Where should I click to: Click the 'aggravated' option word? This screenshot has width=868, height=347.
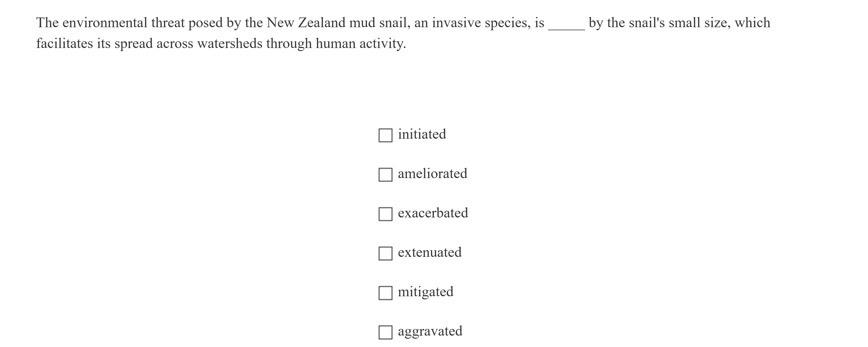(x=430, y=331)
